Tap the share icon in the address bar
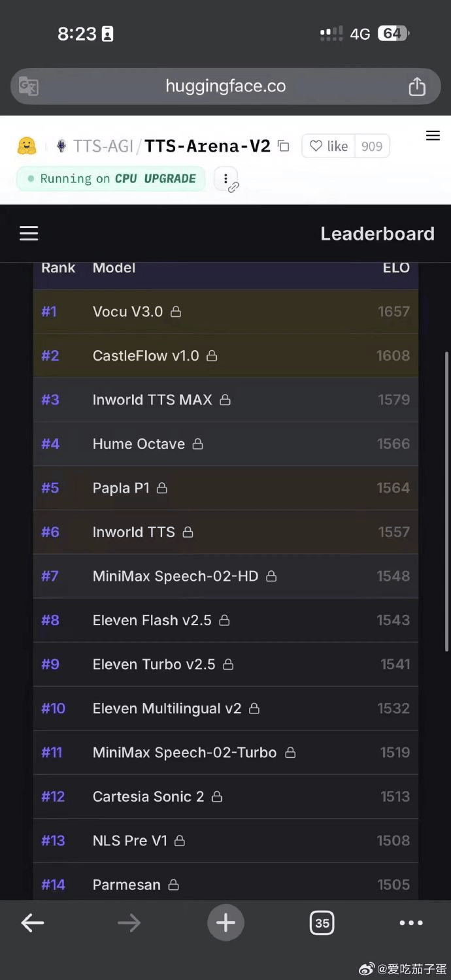 pyautogui.click(x=417, y=87)
